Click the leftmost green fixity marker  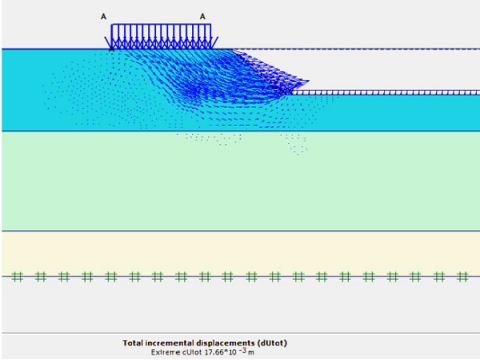17,277
